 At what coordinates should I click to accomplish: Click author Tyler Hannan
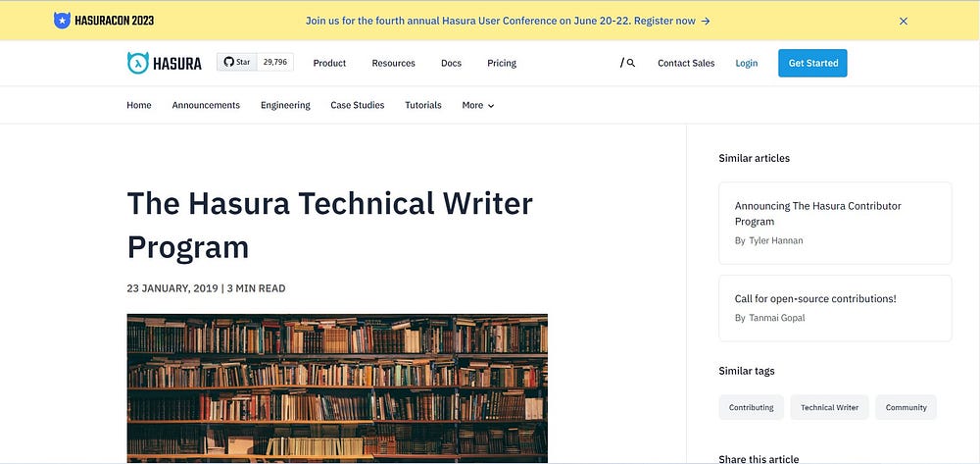pos(775,240)
